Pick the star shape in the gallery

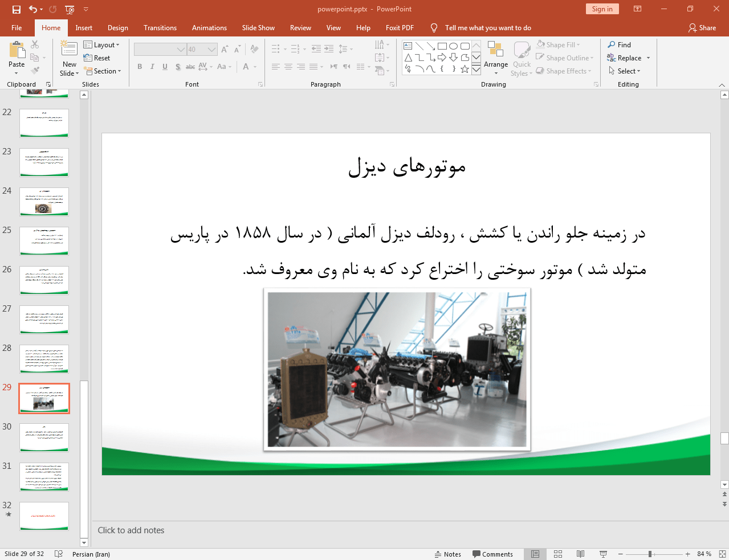click(x=465, y=69)
